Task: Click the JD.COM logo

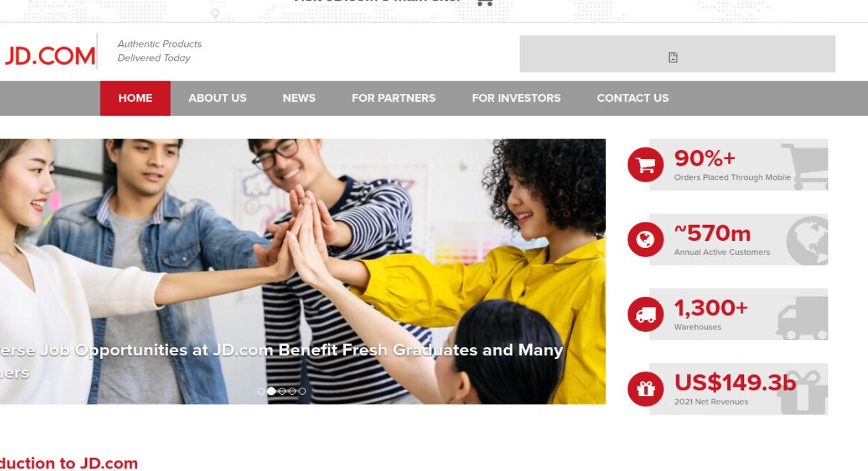Action: [50, 57]
